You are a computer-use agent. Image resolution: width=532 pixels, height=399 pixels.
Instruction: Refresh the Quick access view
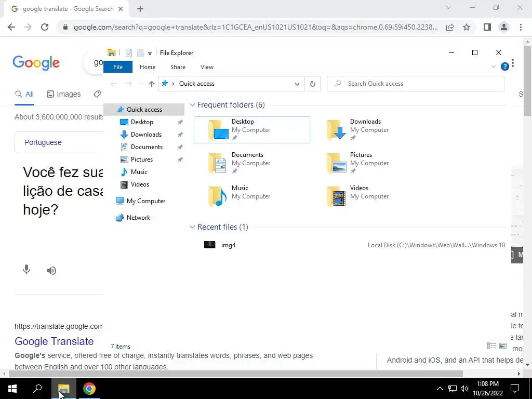[312, 84]
